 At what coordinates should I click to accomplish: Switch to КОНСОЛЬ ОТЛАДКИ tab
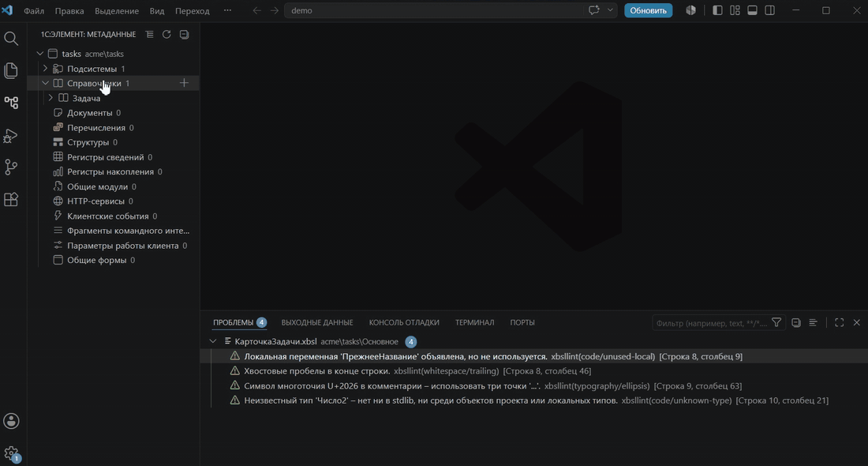[404, 322]
